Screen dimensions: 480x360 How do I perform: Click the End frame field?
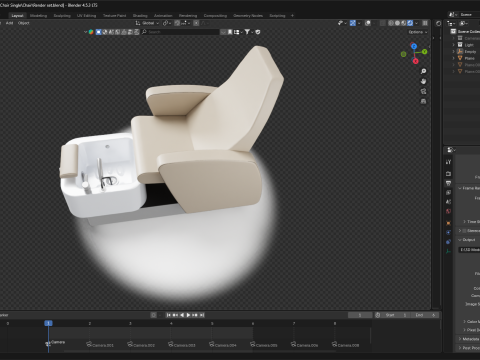pos(426,315)
